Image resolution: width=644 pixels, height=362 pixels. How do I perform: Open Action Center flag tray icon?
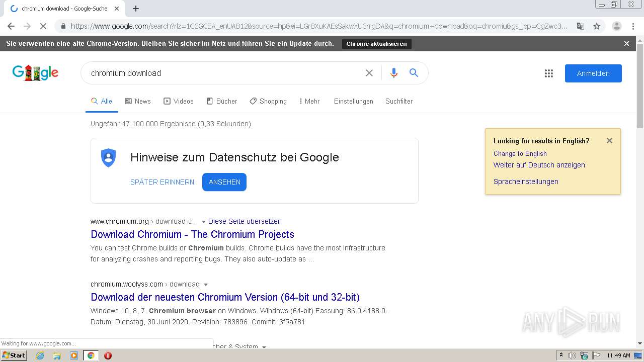coord(596,355)
